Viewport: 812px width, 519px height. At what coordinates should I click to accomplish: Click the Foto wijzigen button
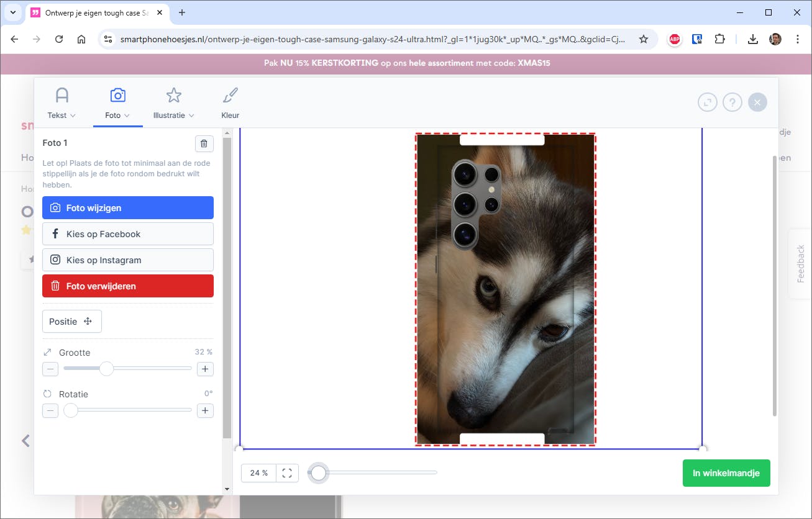[128, 208]
